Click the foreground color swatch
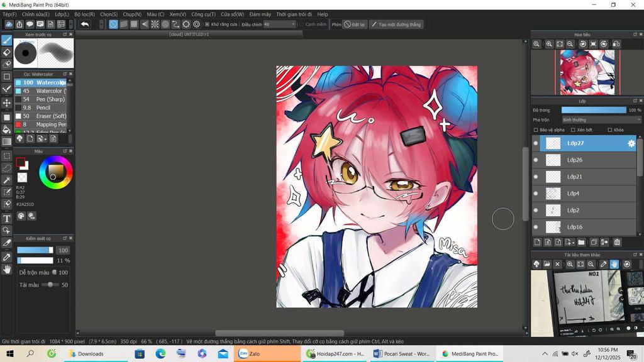 [x=20, y=162]
